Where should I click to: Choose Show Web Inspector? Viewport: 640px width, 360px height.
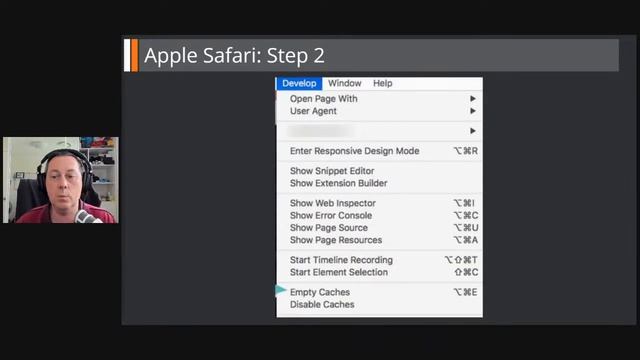click(379, 203)
